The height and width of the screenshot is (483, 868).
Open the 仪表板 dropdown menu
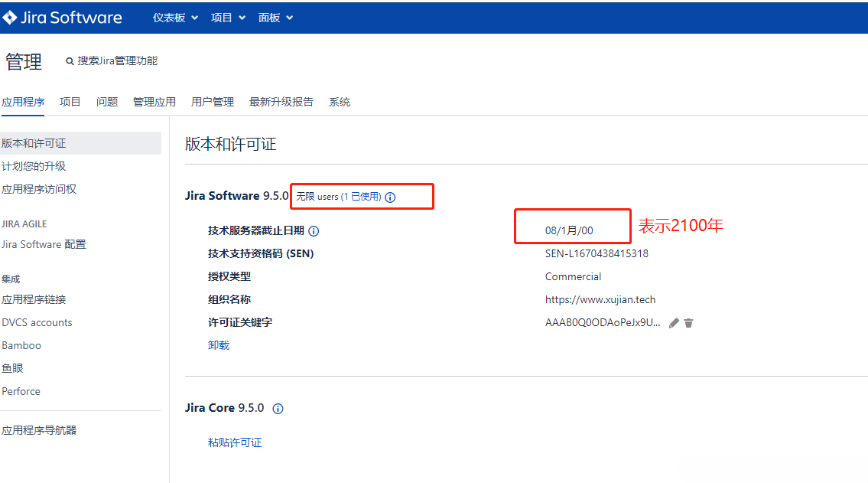[175, 18]
